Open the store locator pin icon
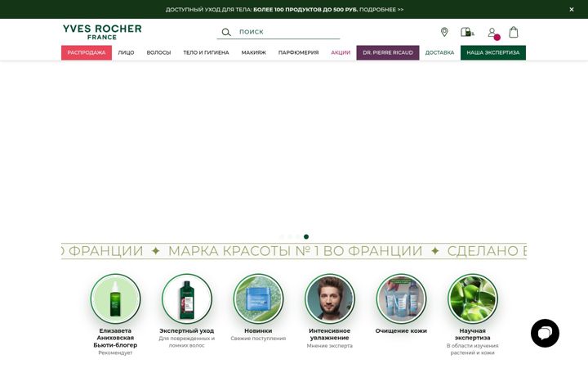 pyautogui.click(x=444, y=32)
